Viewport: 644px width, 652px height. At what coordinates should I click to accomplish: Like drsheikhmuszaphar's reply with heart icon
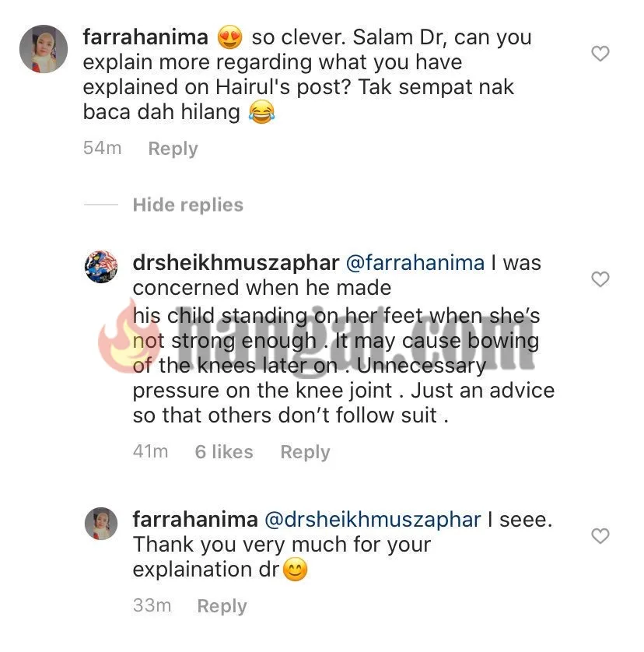(x=600, y=279)
